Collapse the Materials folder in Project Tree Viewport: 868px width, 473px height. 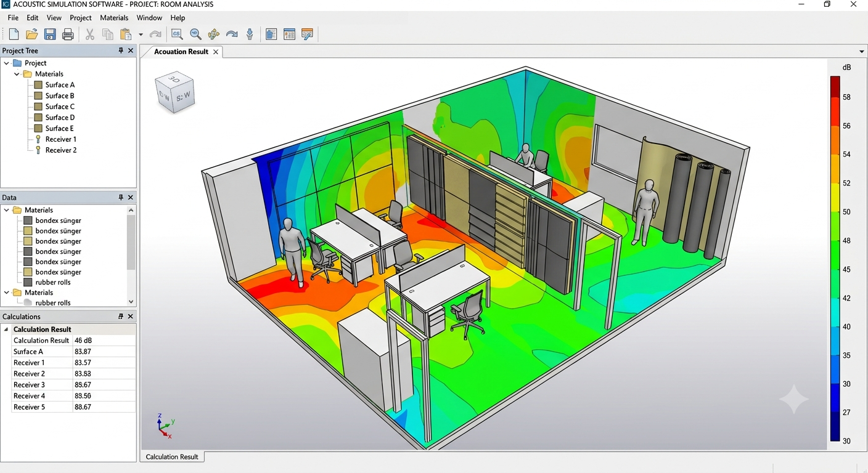(17, 74)
